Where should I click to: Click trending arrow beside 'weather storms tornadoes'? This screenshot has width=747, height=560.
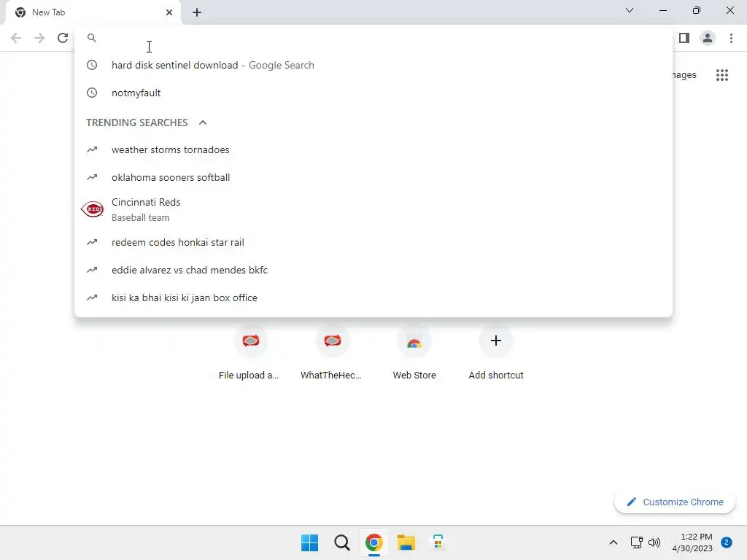pyautogui.click(x=92, y=149)
